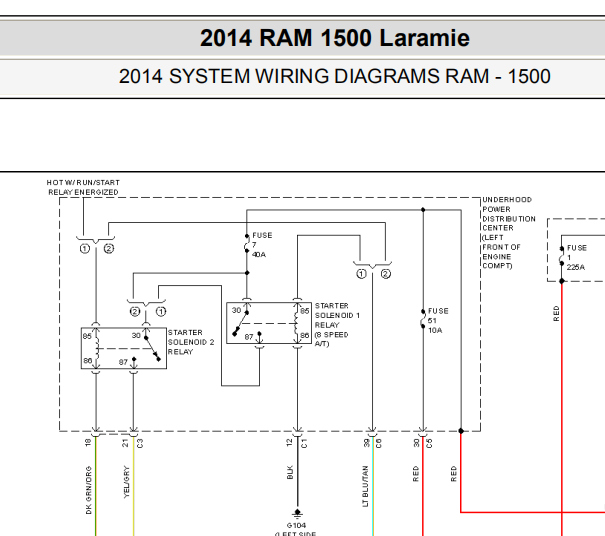The width and height of the screenshot is (605, 536).
Task: Click the 'G104' ground label
Action: click(296, 525)
